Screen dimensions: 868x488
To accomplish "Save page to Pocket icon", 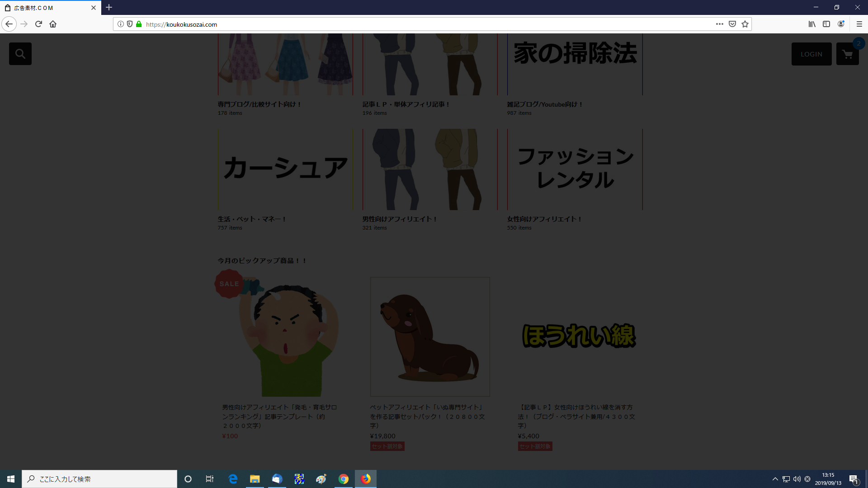I will pos(732,24).
